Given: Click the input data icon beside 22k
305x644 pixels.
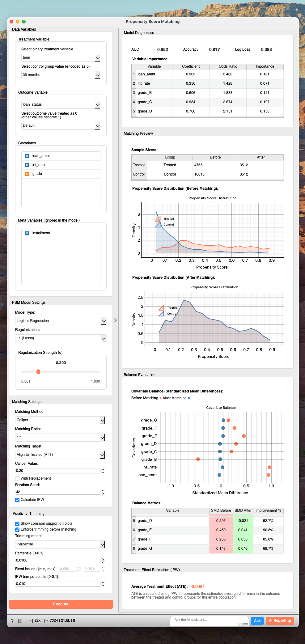Looking at the screenshot, I should 31,621.
